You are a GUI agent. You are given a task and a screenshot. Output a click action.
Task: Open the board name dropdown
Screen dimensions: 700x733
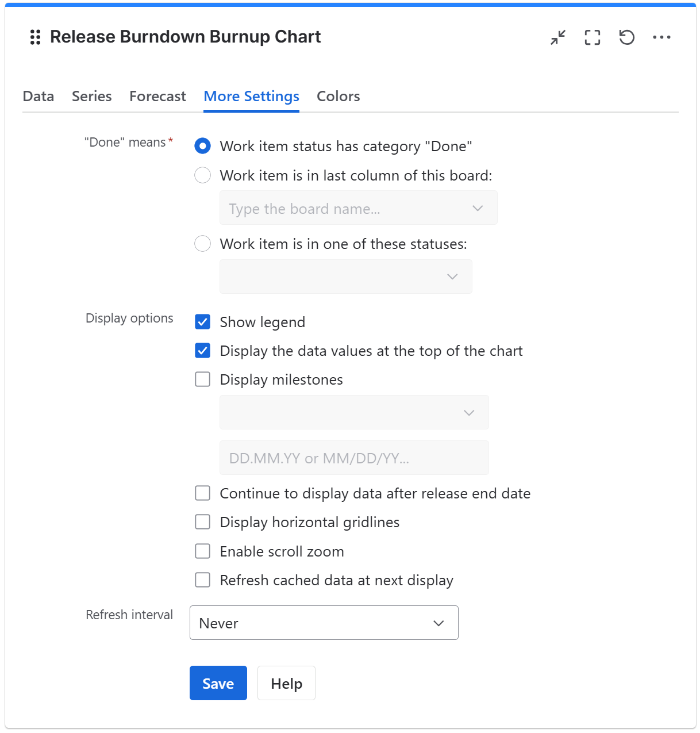pos(358,208)
